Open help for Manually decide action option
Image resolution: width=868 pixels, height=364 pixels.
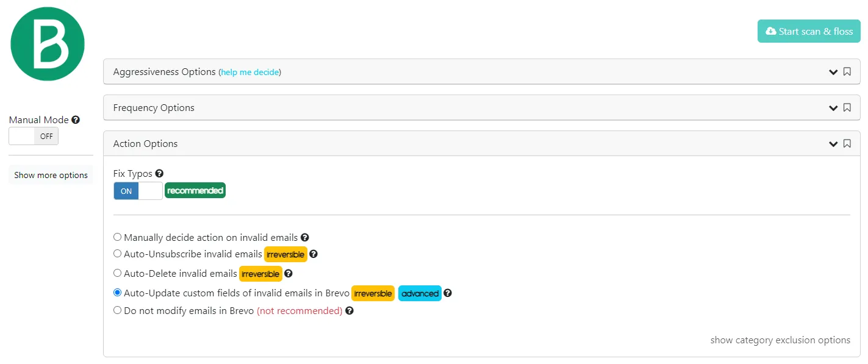[305, 238]
